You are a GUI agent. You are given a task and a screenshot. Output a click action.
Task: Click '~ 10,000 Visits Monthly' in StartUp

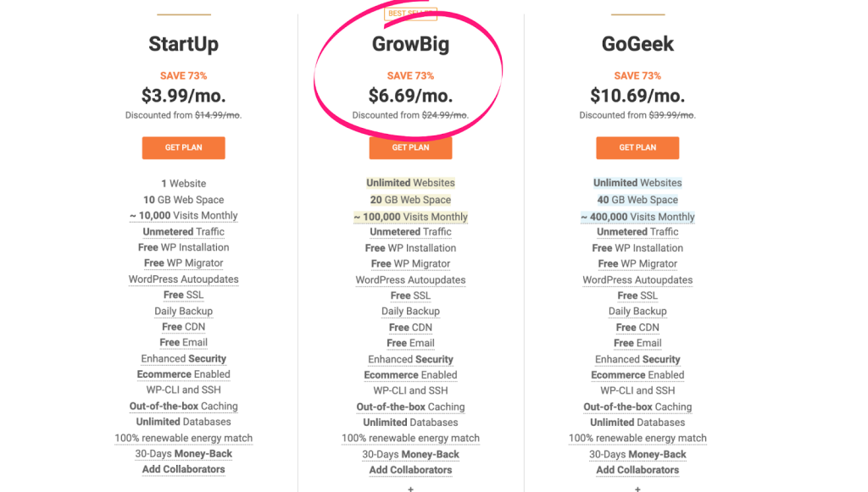coord(183,216)
